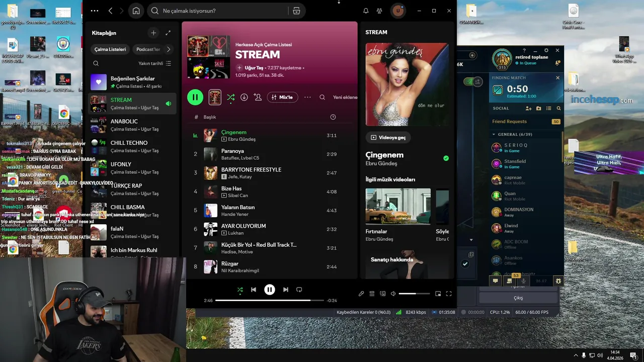Image resolution: width=644 pixels, height=362 pixels.
Task: Open Spotify browse icon beside search field
Action: click(296, 11)
